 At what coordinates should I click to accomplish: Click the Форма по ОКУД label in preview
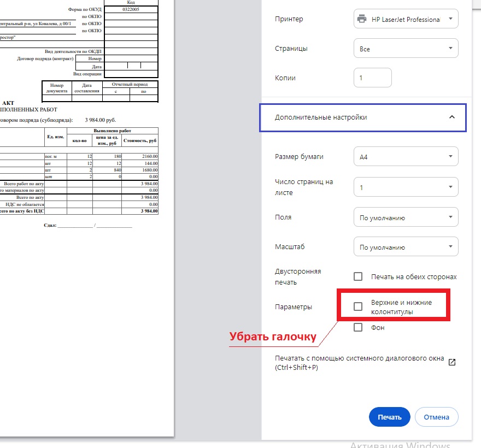[85, 9]
